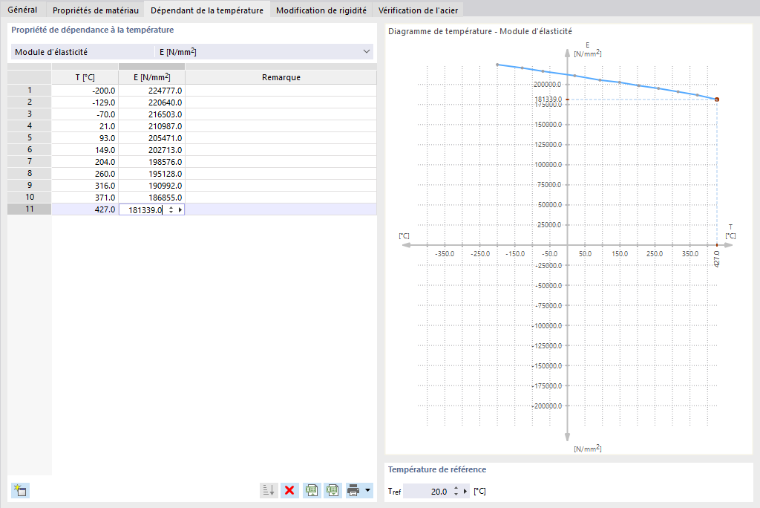
Task: Click modulus cell 186855.0
Action: [x=152, y=197]
